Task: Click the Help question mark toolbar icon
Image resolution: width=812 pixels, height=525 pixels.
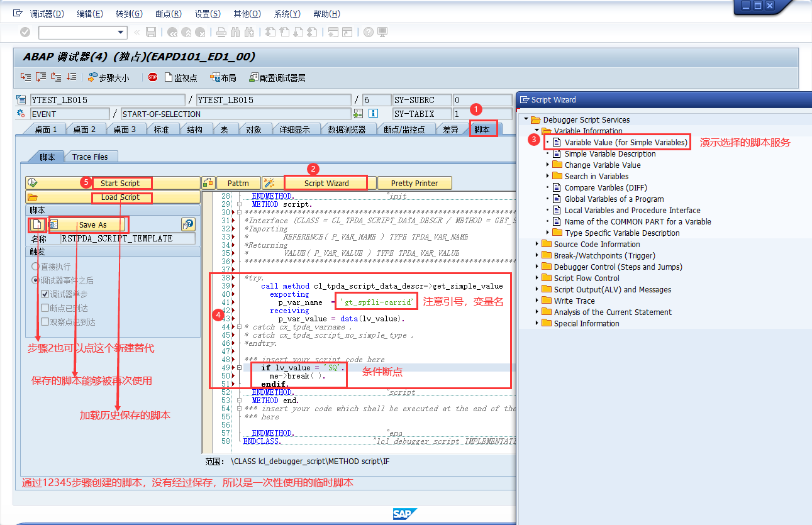Action: 369,32
